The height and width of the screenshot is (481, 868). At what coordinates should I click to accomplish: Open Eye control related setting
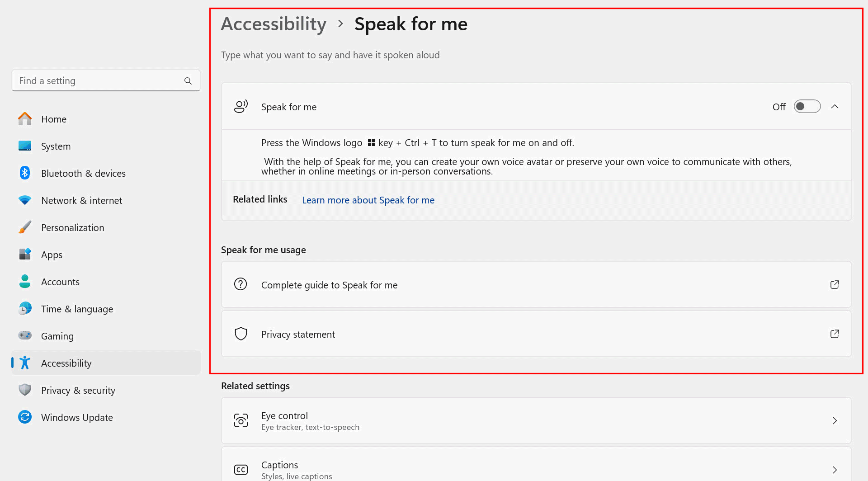coord(536,420)
